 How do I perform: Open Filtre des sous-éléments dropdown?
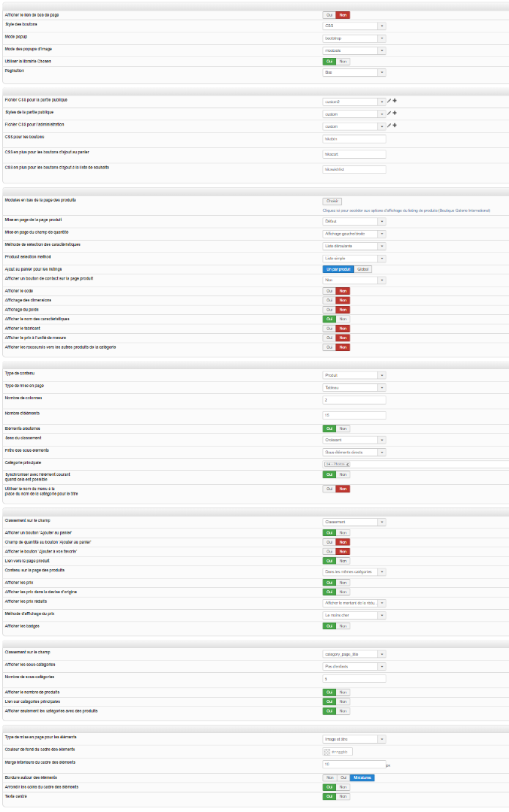pos(354,453)
